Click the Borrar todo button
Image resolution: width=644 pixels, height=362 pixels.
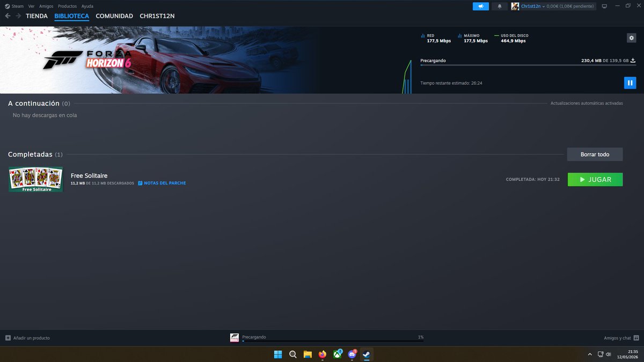[595, 154]
